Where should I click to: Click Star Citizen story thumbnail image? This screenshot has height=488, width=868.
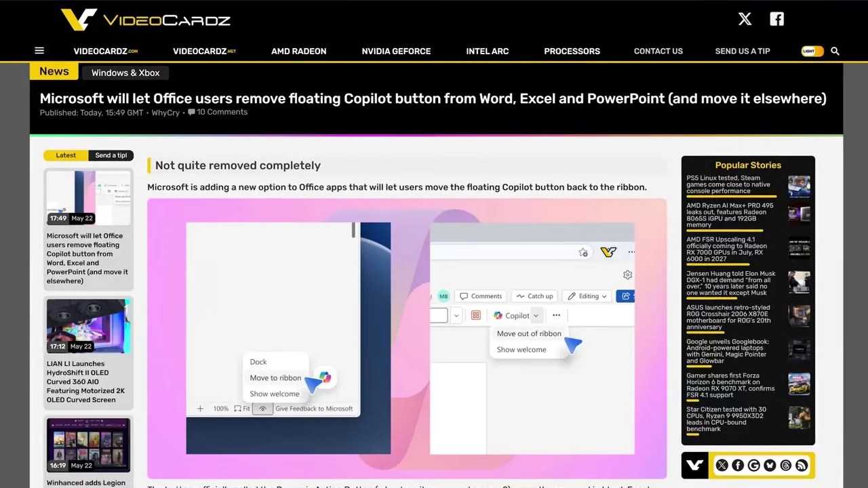pos(799,418)
